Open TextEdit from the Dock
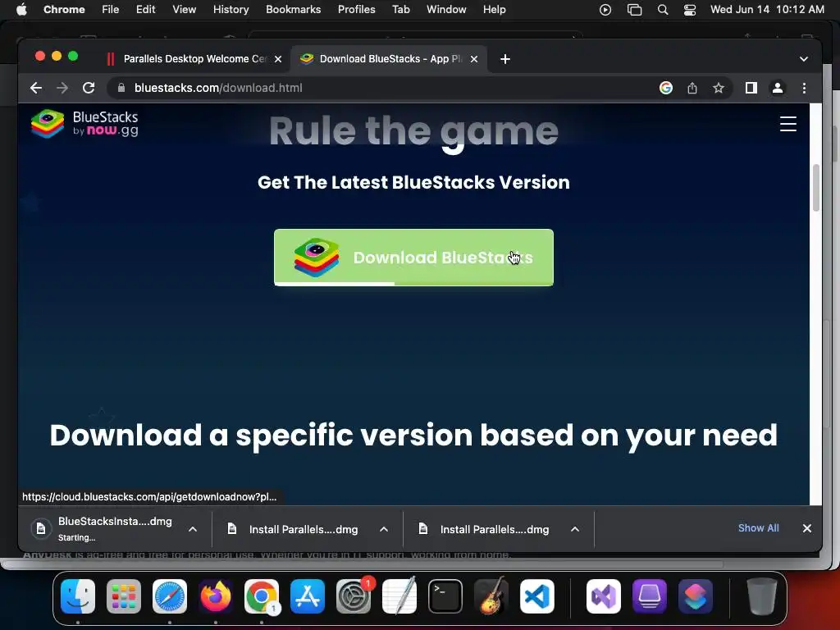The width and height of the screenshot is (840, 630). coord(399,596)
